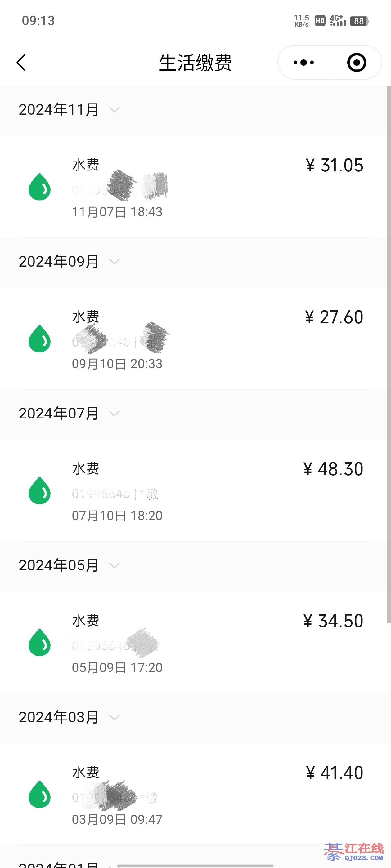Tap water drop icon for September payment

tap(39, 339)
